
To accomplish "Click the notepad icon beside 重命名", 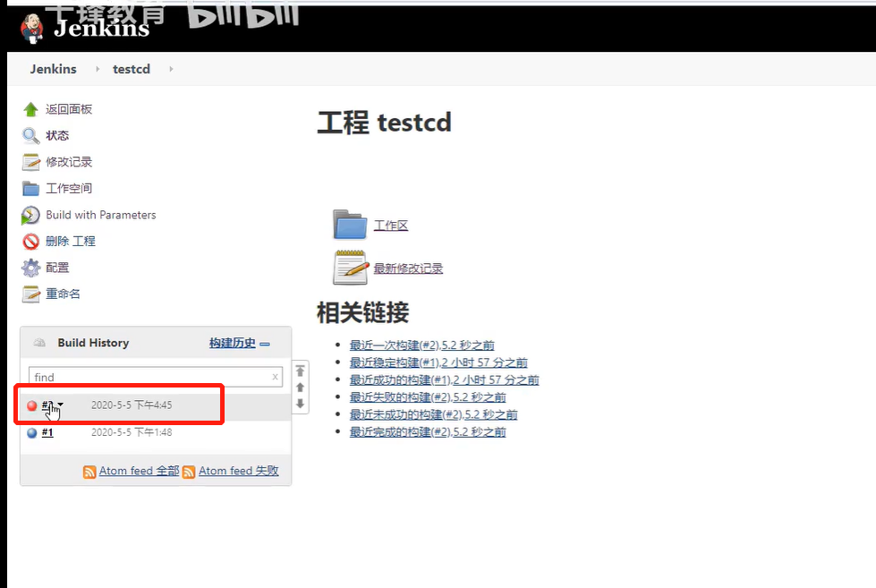I will click(x=30, y=294).
